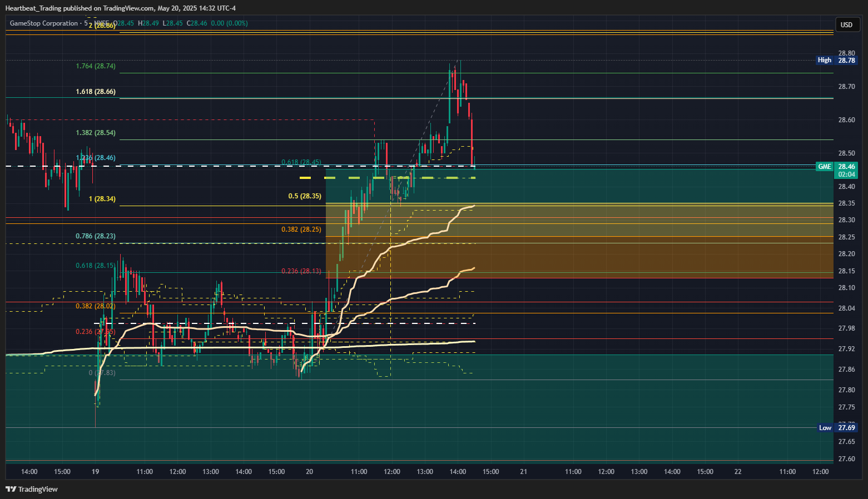The image size is (868, 499).
Task: Select the Fibonacci label 2 (28.86)
Action: (102, 26)
